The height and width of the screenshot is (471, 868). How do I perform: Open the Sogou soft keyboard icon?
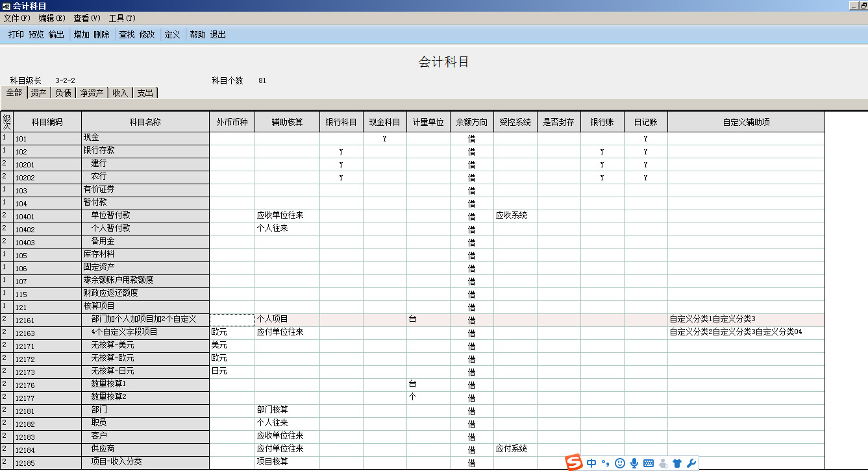649,463
